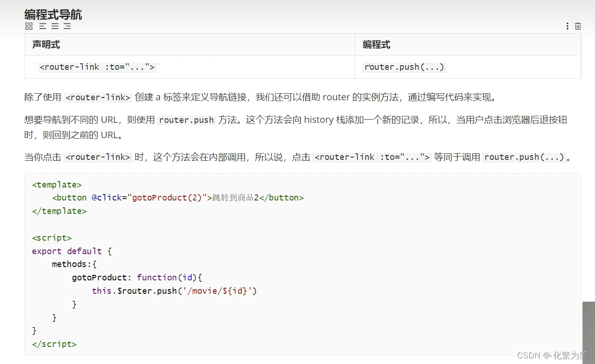Click the 编程式 table header cell
595x364 pixels.
[x=468, y=45]
